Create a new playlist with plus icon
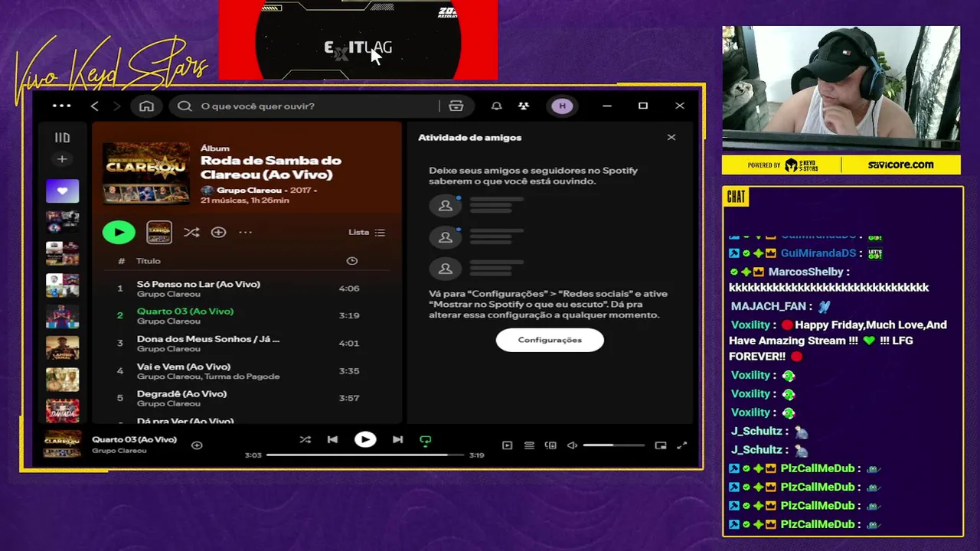980x551 pixels. (x=62, y=159)
